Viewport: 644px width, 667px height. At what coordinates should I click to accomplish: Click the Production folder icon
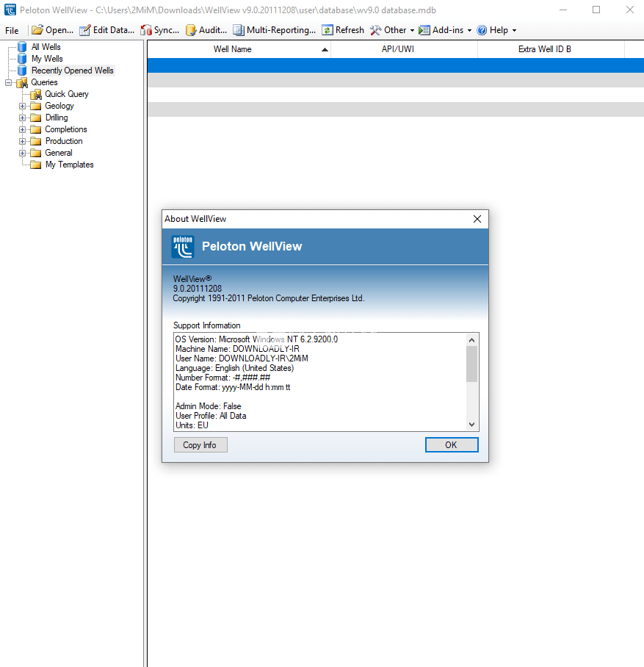point(36,141)
